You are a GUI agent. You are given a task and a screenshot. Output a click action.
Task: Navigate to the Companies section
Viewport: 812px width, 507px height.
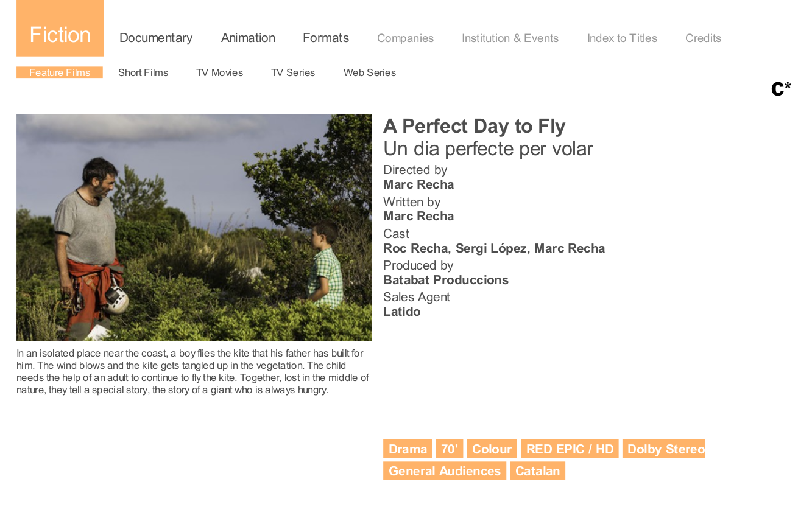tap(405, 38)
